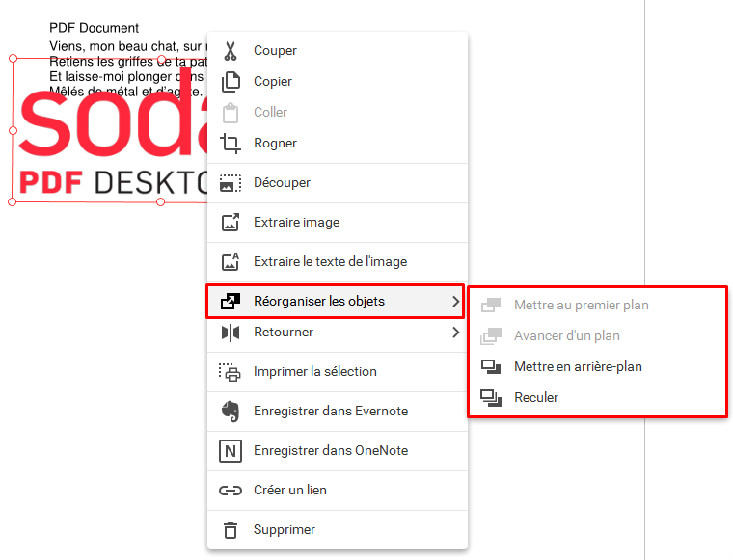This screenshot has width=733, height=560.
Task: Click the OneNote N icon
Action: pos(231,451)
